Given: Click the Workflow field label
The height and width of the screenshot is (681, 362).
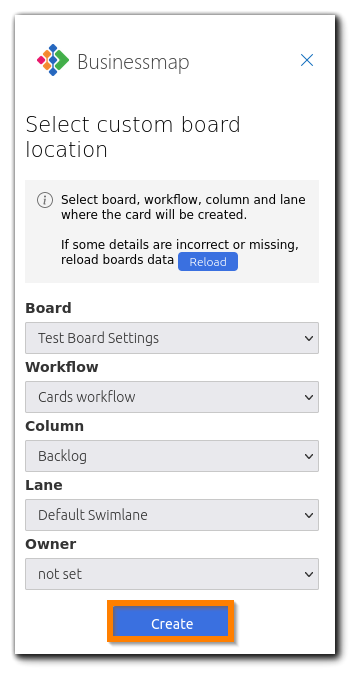Looking at the screenshot, I should point(62,367).
